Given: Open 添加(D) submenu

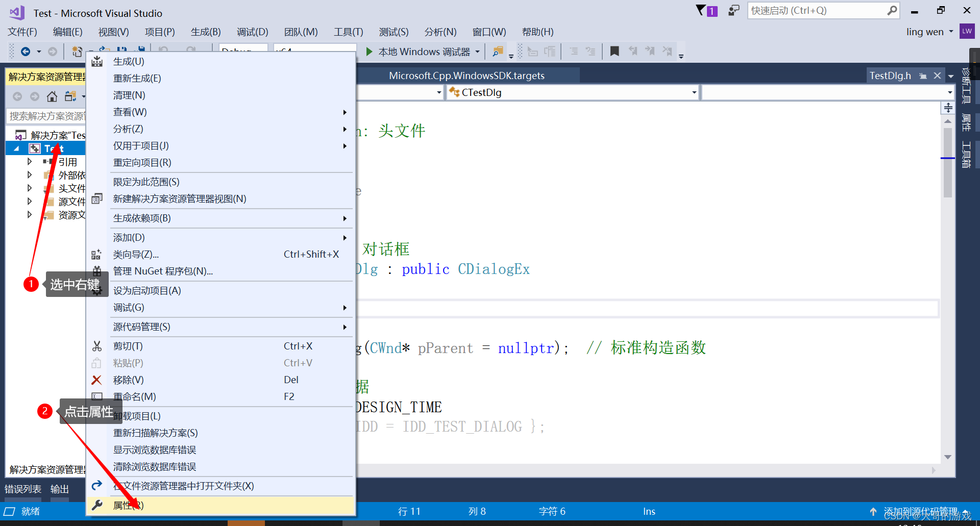Looking at the screenshot, I should [220, 238].
